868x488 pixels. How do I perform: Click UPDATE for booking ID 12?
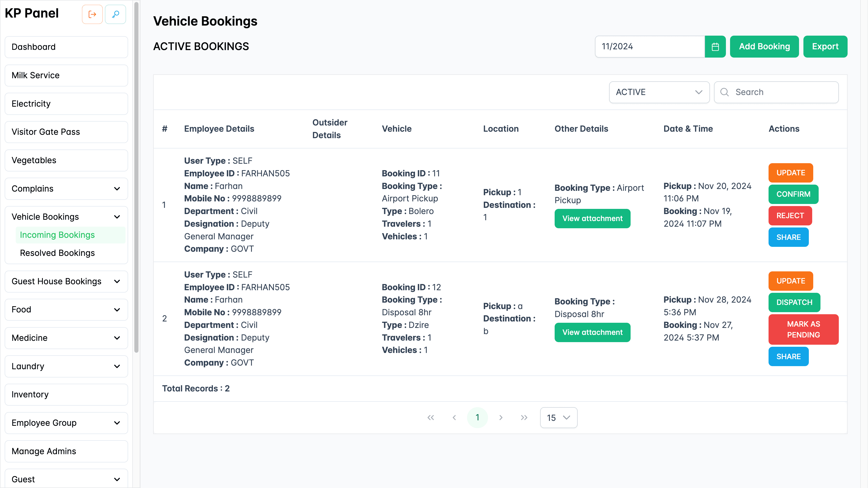(791, 281)
